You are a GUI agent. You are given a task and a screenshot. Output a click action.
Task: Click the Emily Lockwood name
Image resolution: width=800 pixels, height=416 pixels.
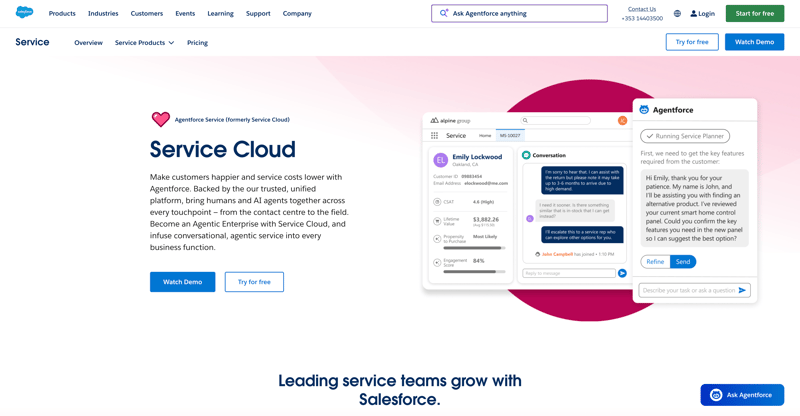(477, 157)
